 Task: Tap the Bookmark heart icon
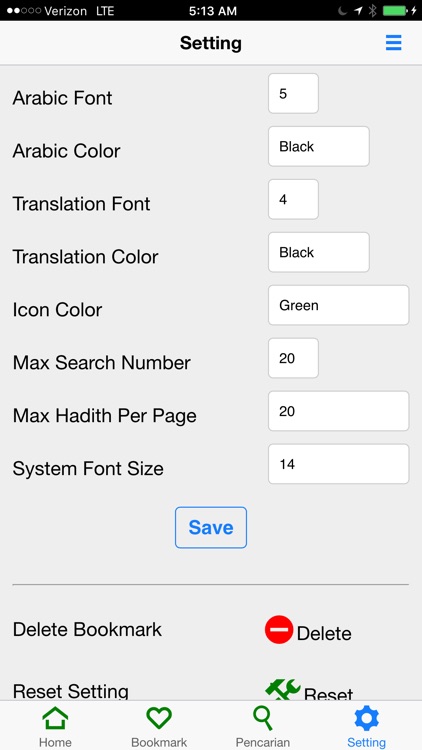point(159,718)
